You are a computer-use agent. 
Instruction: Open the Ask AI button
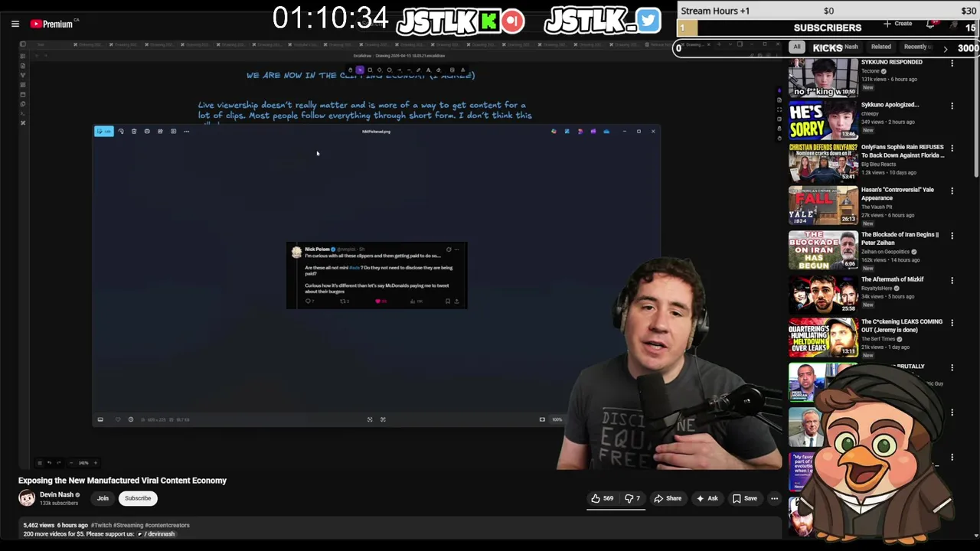[707, 498]
